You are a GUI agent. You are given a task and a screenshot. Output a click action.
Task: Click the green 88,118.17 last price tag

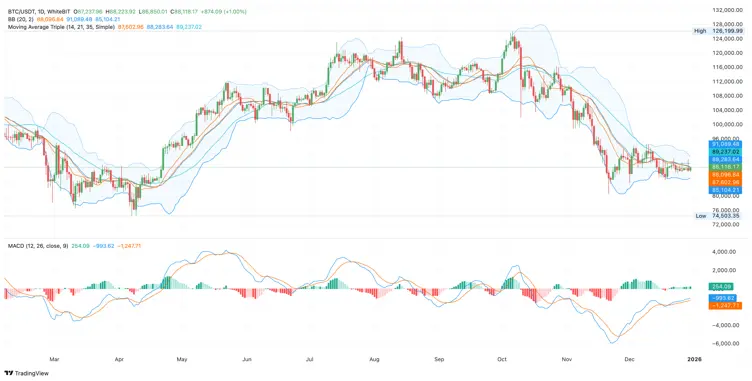(x=725, y=167)
